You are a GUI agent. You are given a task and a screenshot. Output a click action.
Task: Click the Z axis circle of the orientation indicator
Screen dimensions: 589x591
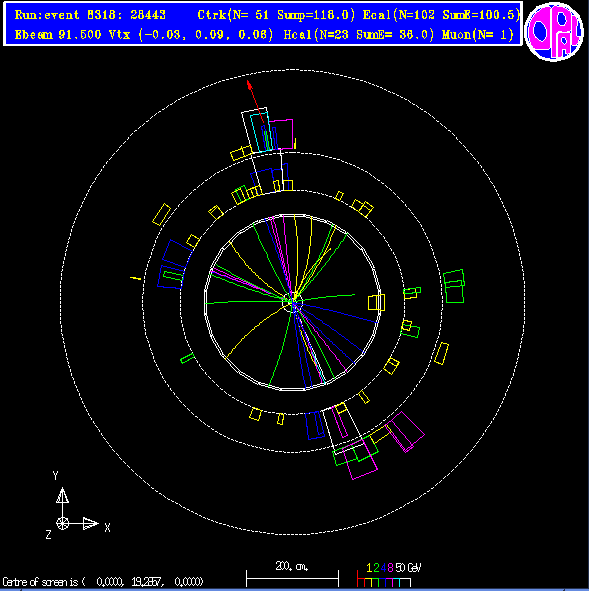pyautogui.click(x=63, y=523)
